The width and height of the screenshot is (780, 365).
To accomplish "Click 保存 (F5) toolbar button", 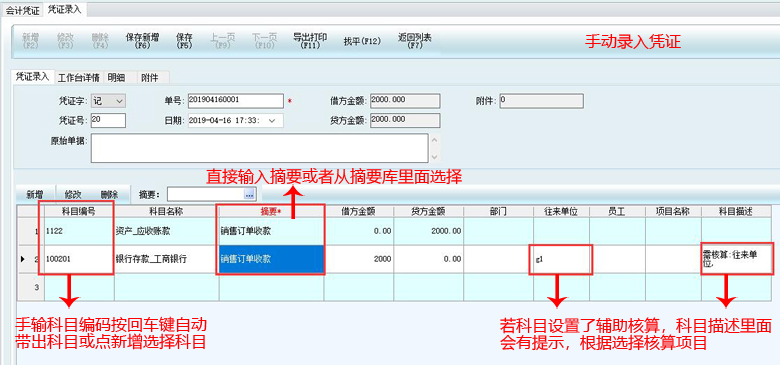I will tap(185, 41).
